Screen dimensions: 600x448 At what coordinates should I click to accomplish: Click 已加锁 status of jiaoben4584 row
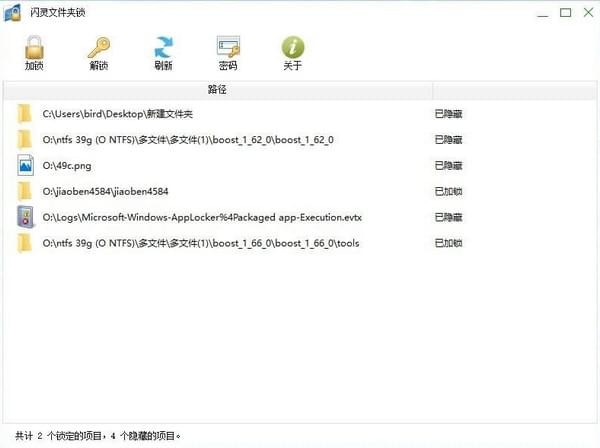448,191
